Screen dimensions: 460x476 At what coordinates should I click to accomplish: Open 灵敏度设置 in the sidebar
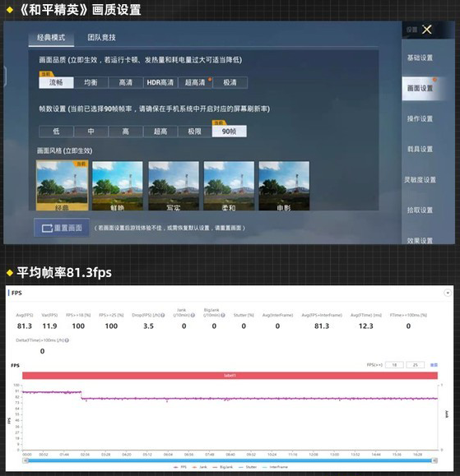[420, 180]
